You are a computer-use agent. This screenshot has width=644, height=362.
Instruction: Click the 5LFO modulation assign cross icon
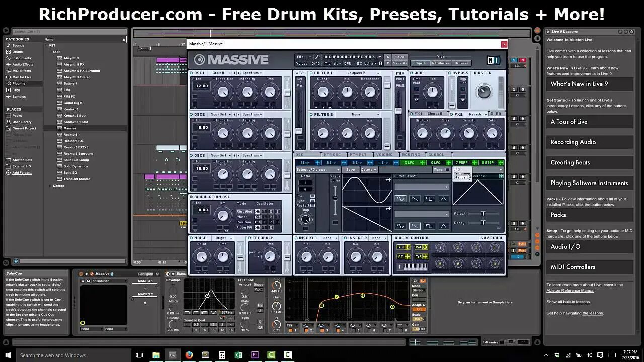(x=423, y=163)
